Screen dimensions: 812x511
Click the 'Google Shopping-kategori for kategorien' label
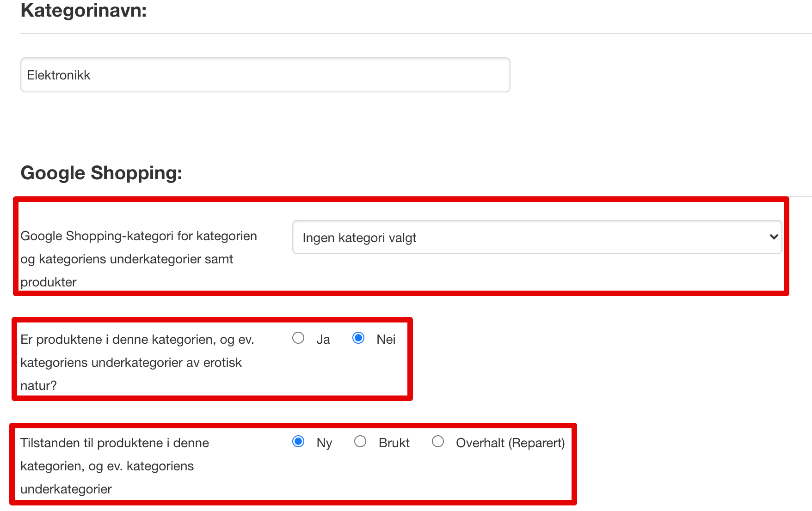coord(139,259)
